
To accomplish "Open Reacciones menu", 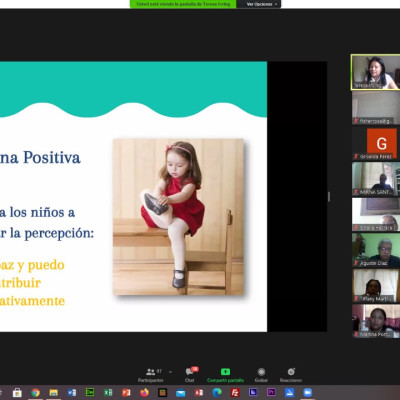I will 291,375.
